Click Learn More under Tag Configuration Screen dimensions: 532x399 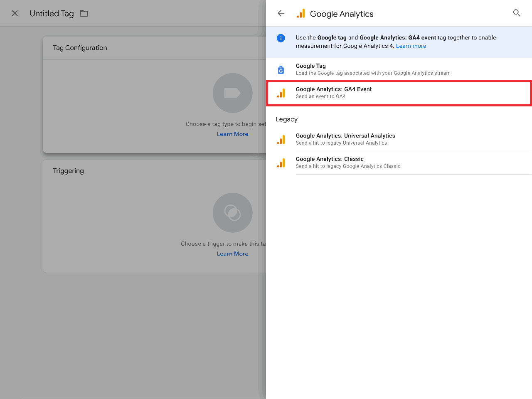232,134
